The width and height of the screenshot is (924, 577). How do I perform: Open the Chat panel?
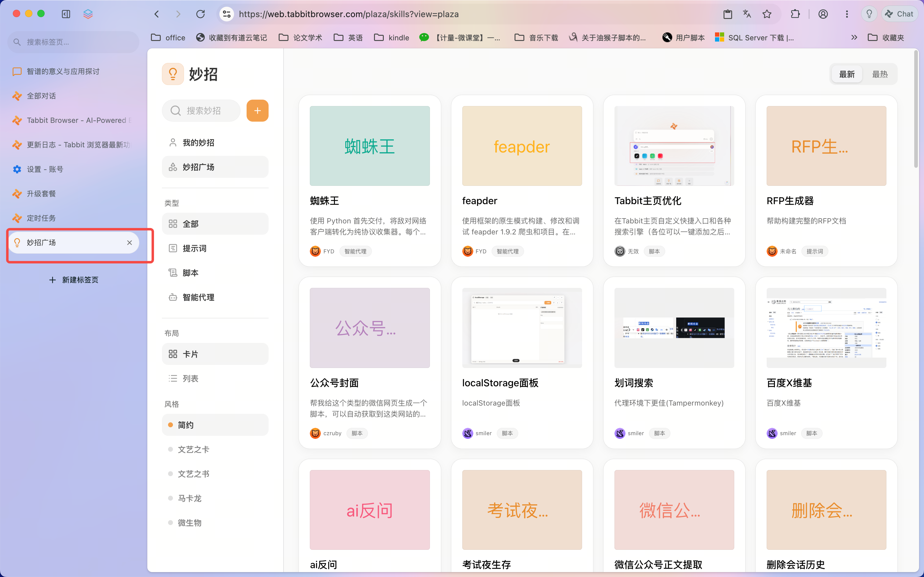click(899, 14)
